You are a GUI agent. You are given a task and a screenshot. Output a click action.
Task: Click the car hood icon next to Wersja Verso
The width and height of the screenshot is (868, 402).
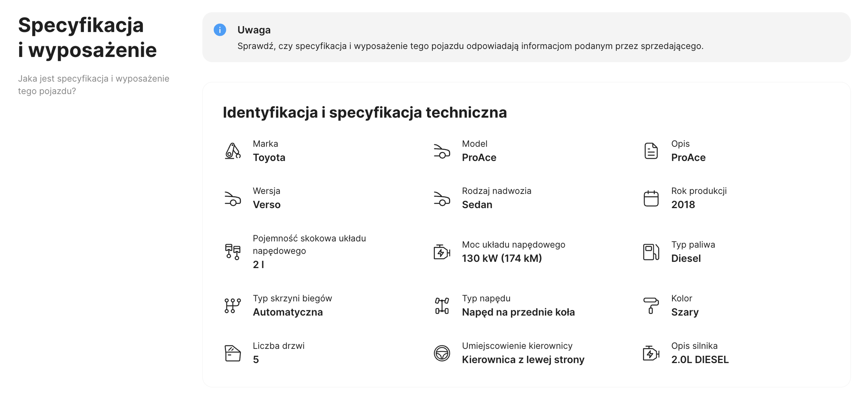pos(233,198)
